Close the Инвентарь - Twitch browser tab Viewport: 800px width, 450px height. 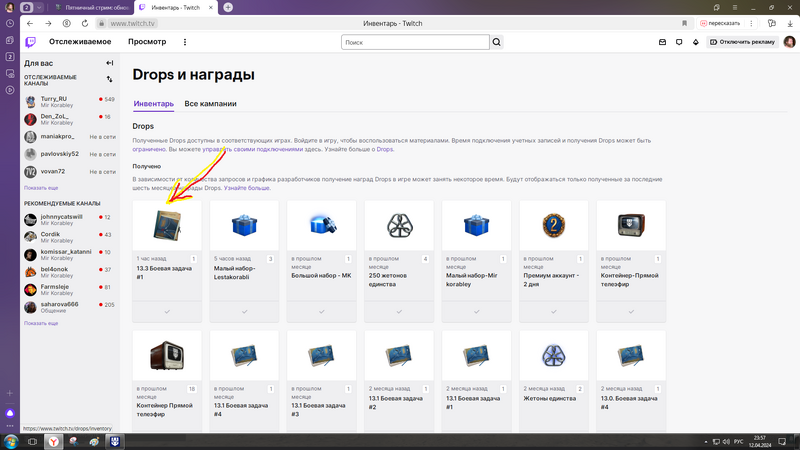[x=211, y=8]
